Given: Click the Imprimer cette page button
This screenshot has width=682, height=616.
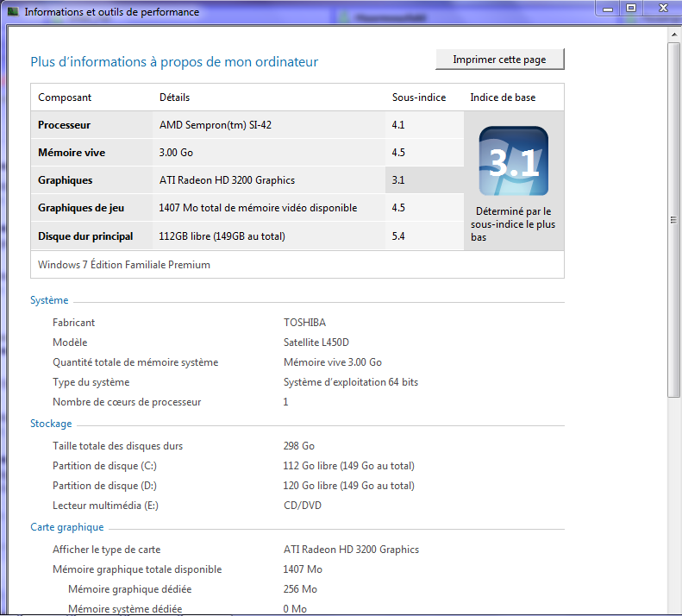Looking at the screenshot, I should [500, 60].
